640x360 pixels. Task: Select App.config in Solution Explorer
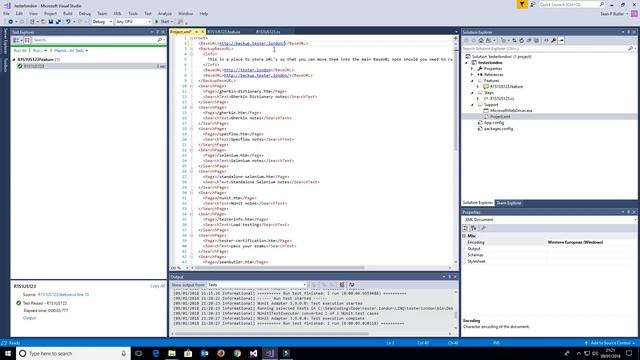click(493, 122)
